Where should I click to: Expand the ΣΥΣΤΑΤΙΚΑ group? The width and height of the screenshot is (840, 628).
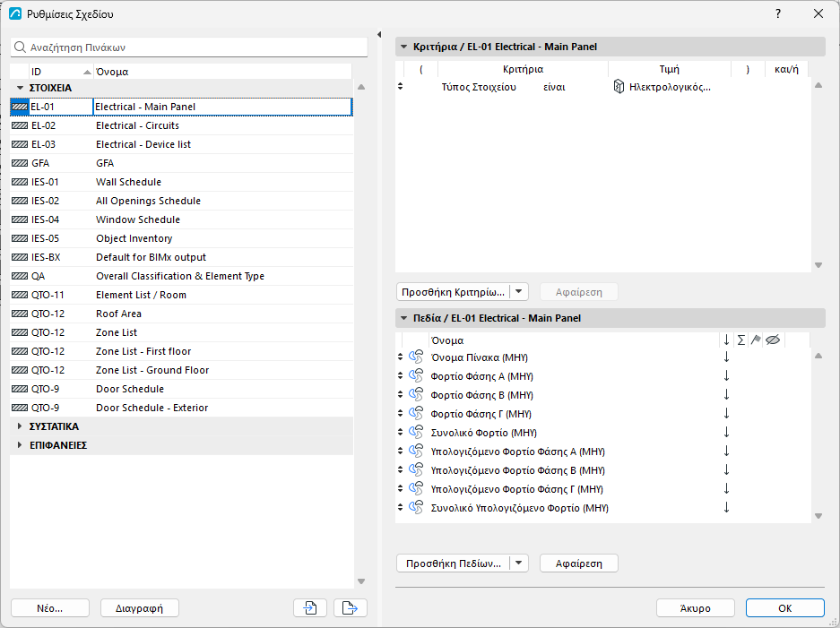(20, 426)
